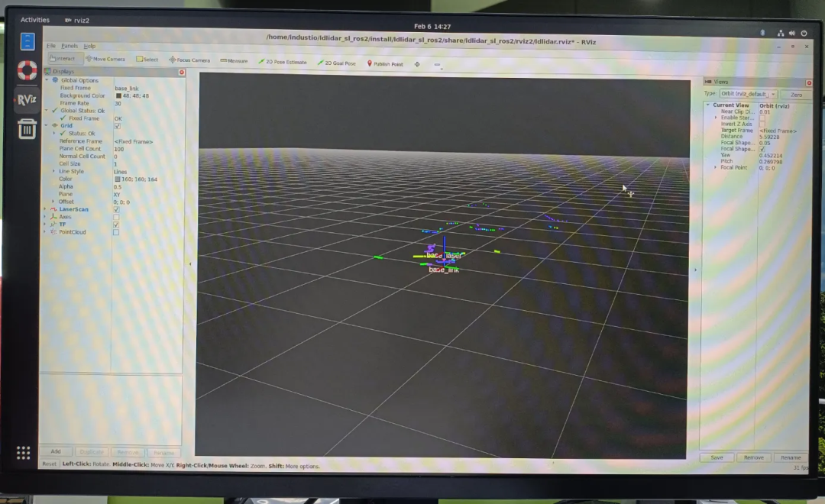Open the Help lifebuoy dock icon
This screenshot has height=504, width=825.
(27, 70)
